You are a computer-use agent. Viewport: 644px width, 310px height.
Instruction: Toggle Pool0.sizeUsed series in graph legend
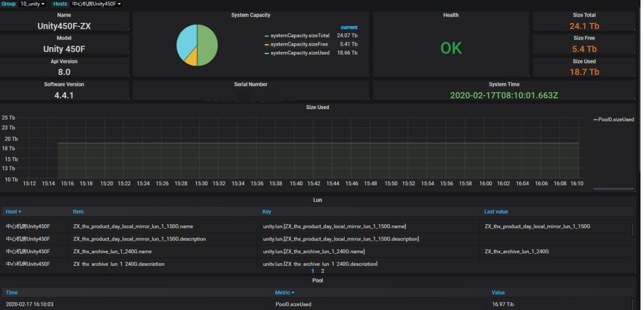coord(616,120)
